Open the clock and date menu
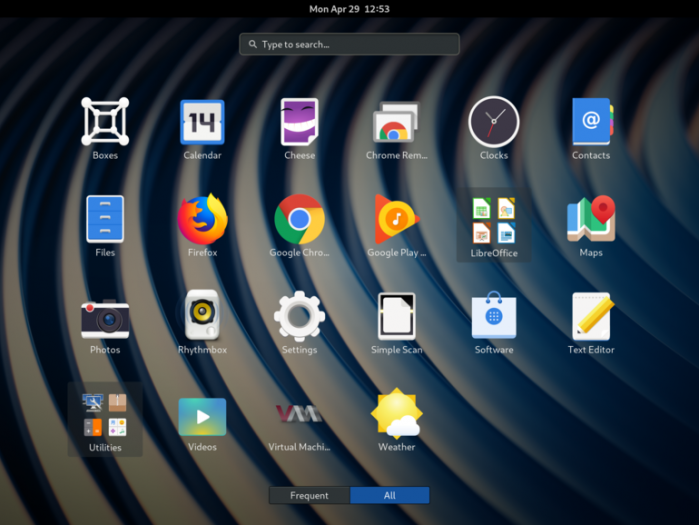Screen dimensions: 700x525 (x=349, y=9)
